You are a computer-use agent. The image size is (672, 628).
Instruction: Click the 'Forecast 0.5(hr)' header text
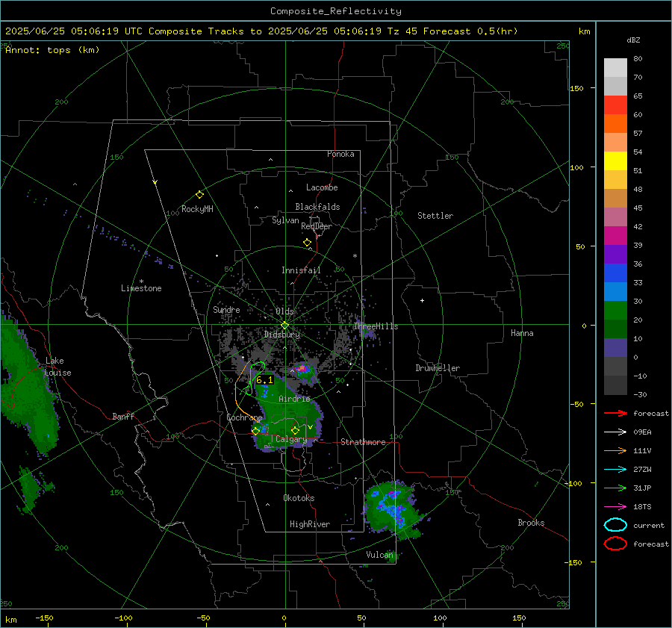coord(470,31)
